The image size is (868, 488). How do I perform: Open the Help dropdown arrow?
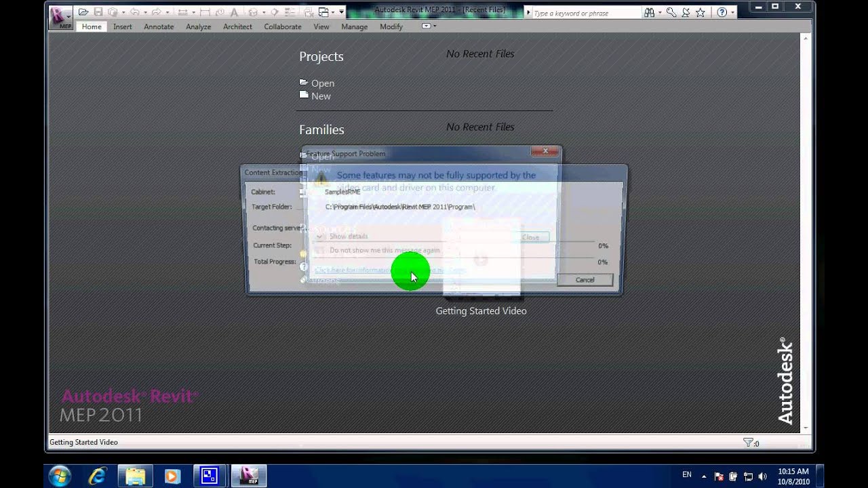pyautogui.click(x=732, y=13)
